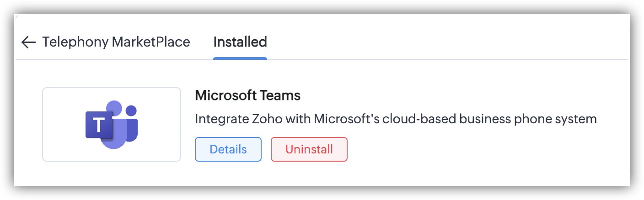
Task: Click the Microsoft Teams logo card
Action: tap(112, 124)
